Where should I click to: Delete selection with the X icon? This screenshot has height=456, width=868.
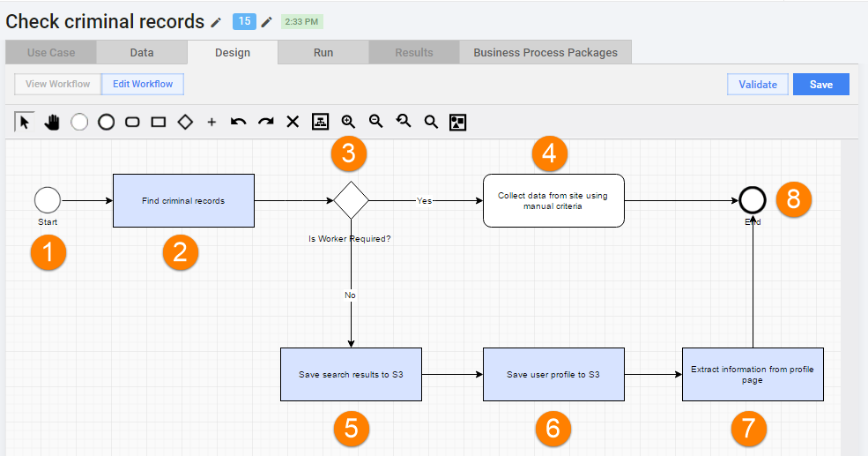[293, 122]
